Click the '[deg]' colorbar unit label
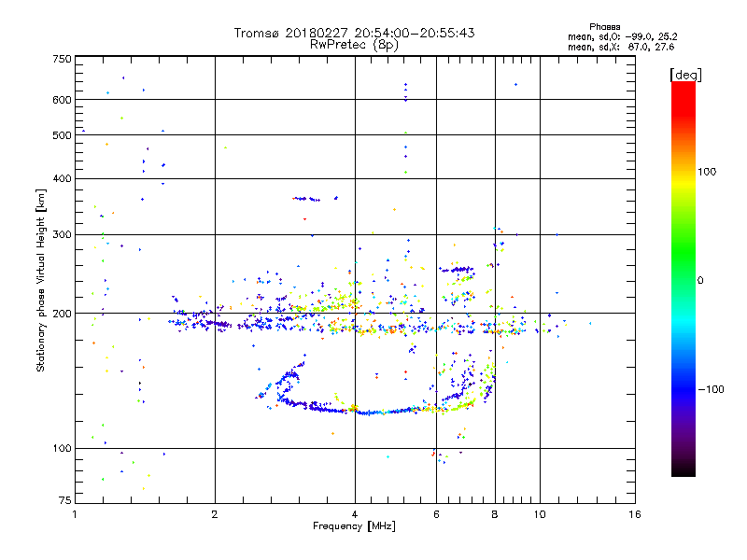The width and height of the screenshot is (747, 560). 685,75
